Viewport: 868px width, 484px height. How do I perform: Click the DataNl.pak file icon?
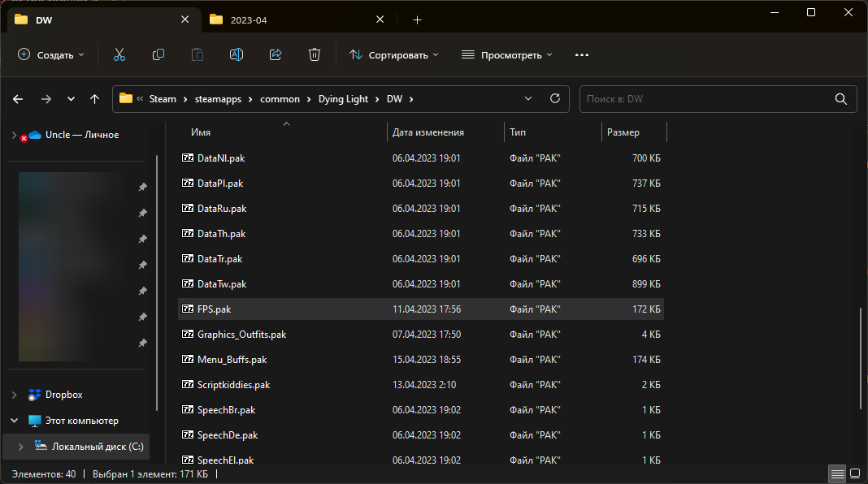(188, 158)
